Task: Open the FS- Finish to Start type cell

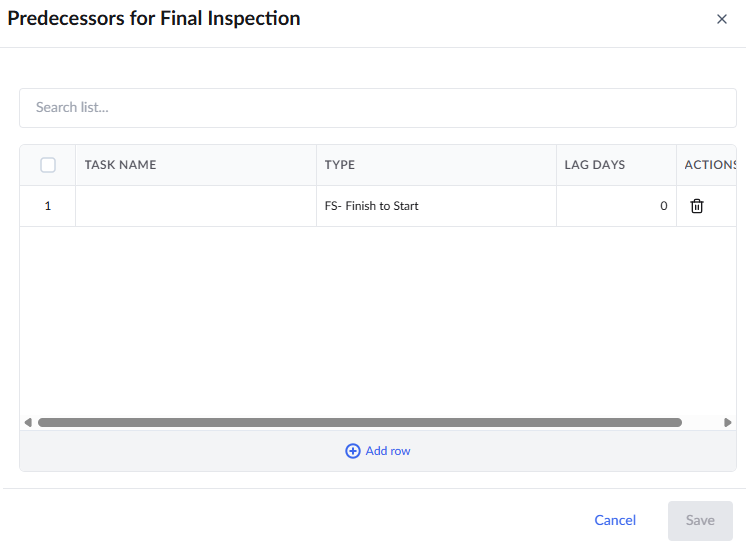Action: point(436,206)
